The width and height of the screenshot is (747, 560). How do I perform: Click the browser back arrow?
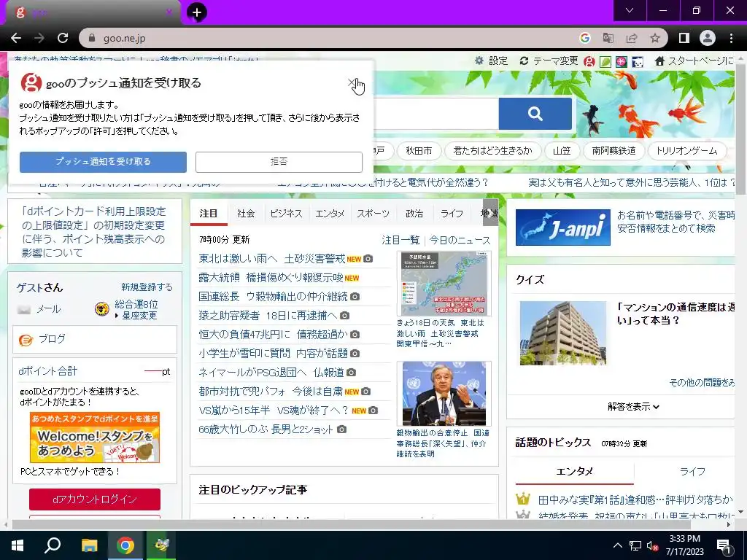tap(16, 38)
